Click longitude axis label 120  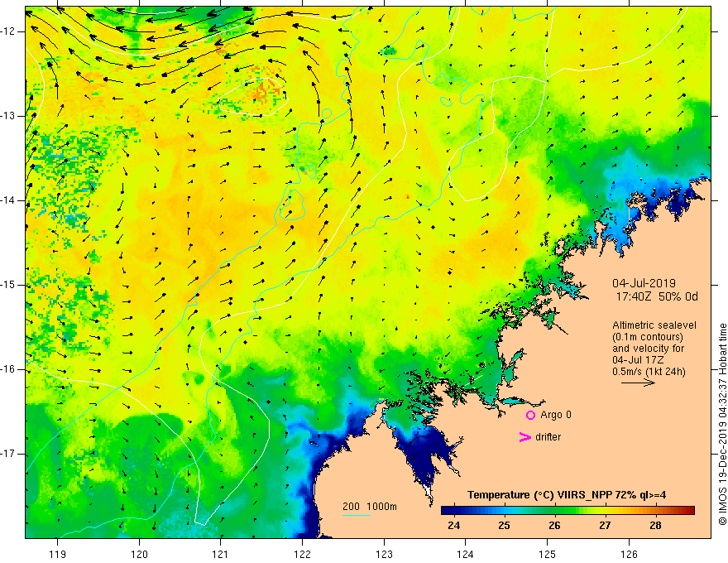click(x=139, y=554)
